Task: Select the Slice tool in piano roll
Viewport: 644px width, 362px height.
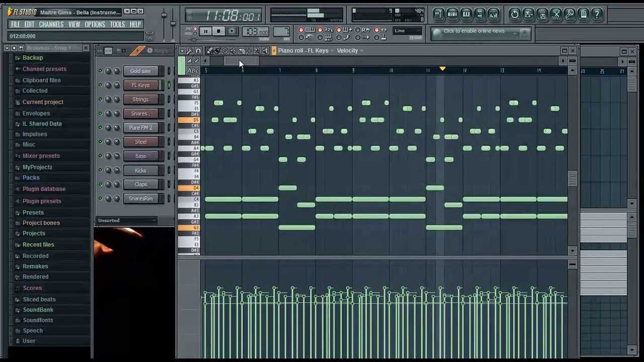Action: pyautogui.click(x=241, y=50)
